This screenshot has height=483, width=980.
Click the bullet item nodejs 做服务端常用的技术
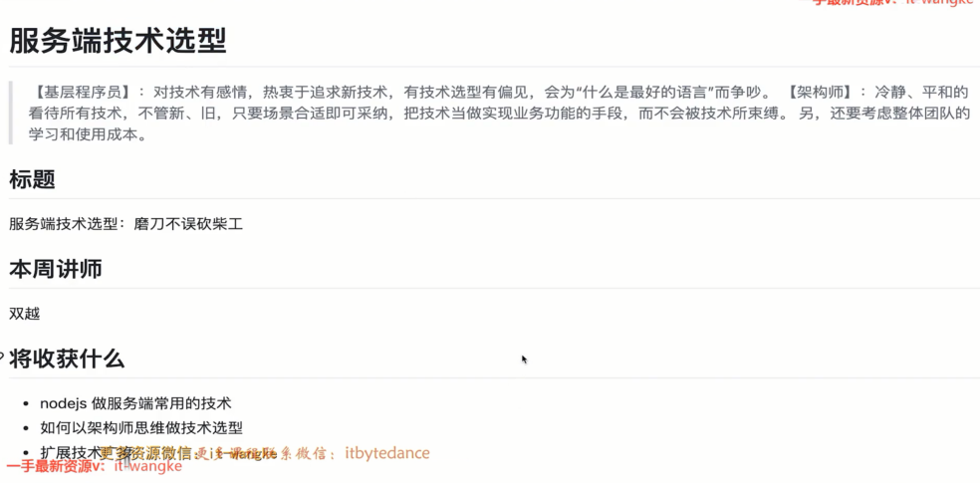[135, 403]
